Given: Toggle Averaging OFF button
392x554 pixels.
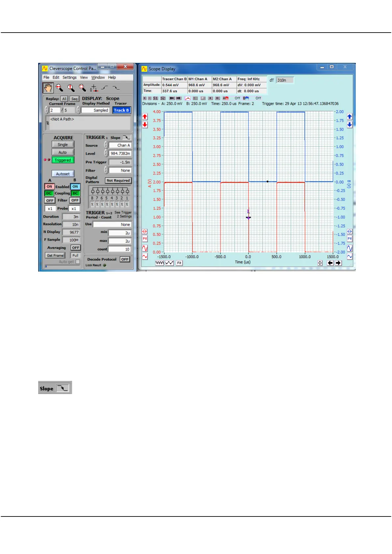Looking at the screenshot, I should pos(76,248).
